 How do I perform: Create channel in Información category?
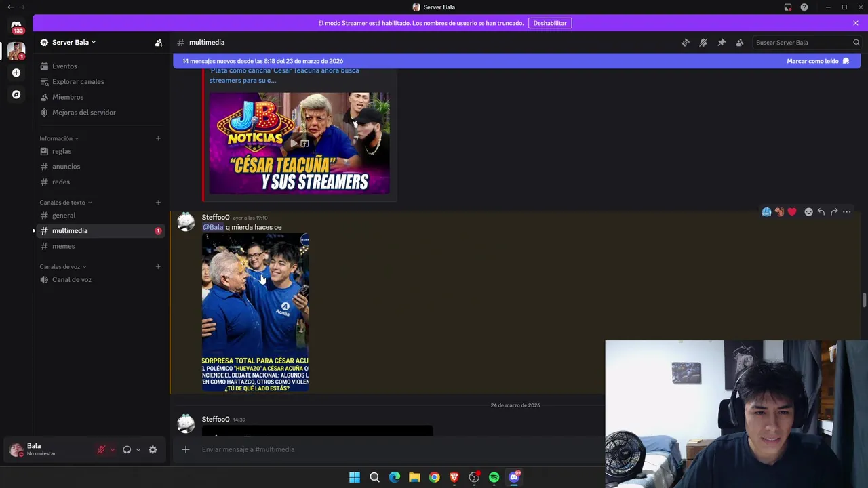[x=158, y=138]
